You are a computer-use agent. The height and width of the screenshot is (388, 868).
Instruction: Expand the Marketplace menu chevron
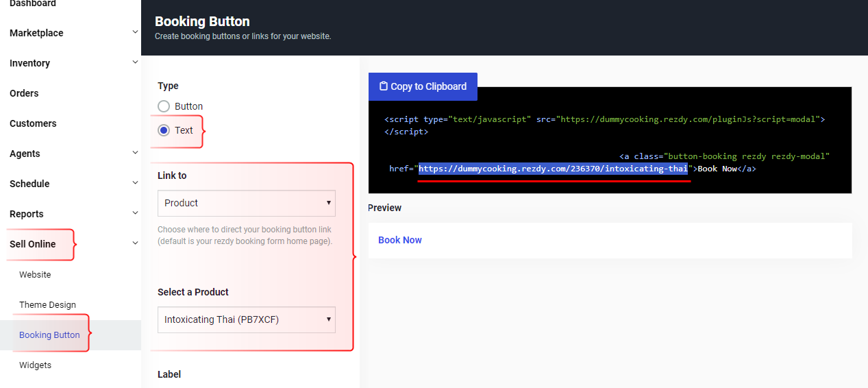point(135,32)
